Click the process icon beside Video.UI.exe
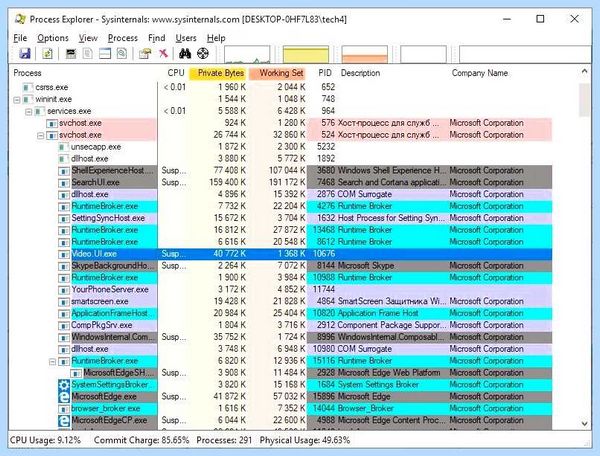 click(64, 254)
